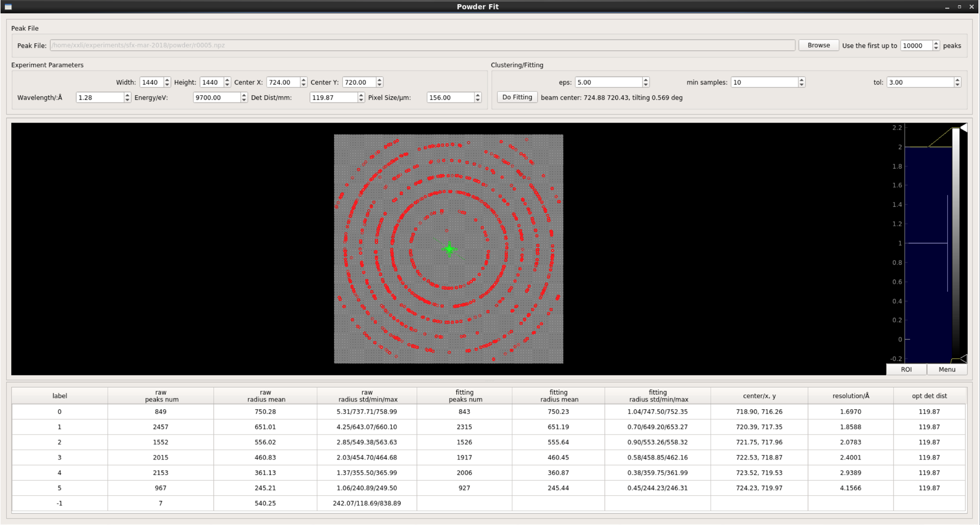Click the tol value field

coord(920,82)
